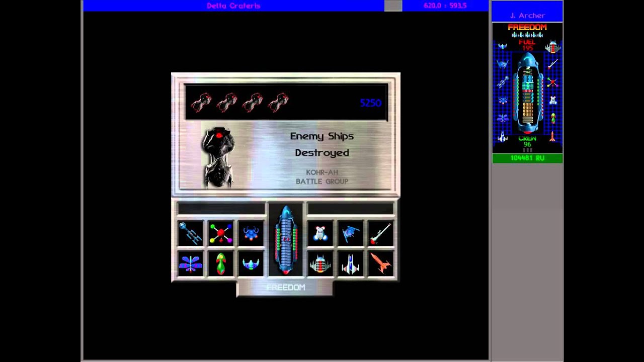Select the white ship with red ears

[320, 233]
